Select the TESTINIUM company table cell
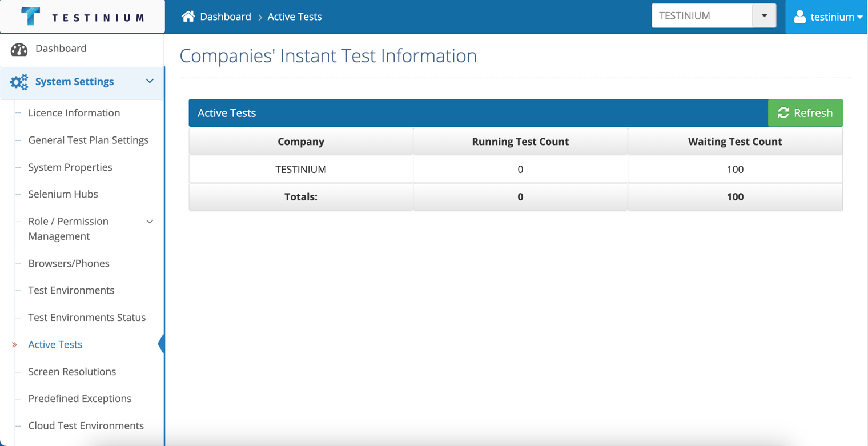This screenshot has width=868, height=446. [301, 169]
